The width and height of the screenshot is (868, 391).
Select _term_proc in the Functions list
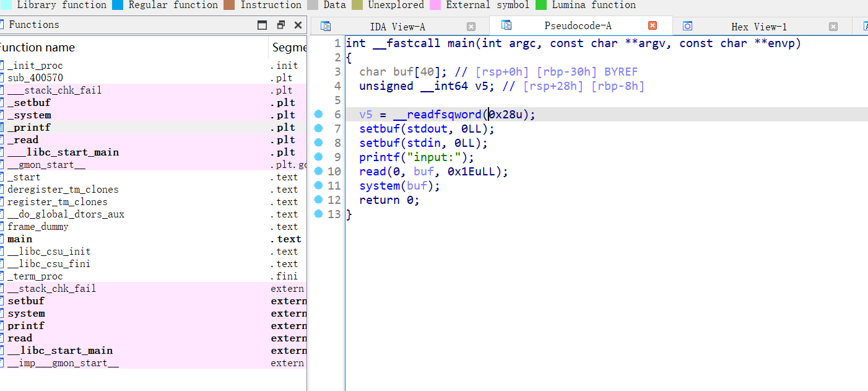point(154,276)
